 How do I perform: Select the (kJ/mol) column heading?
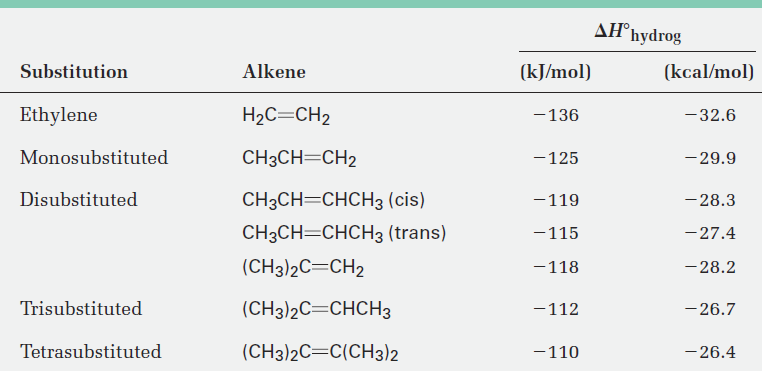click(555, 72)
